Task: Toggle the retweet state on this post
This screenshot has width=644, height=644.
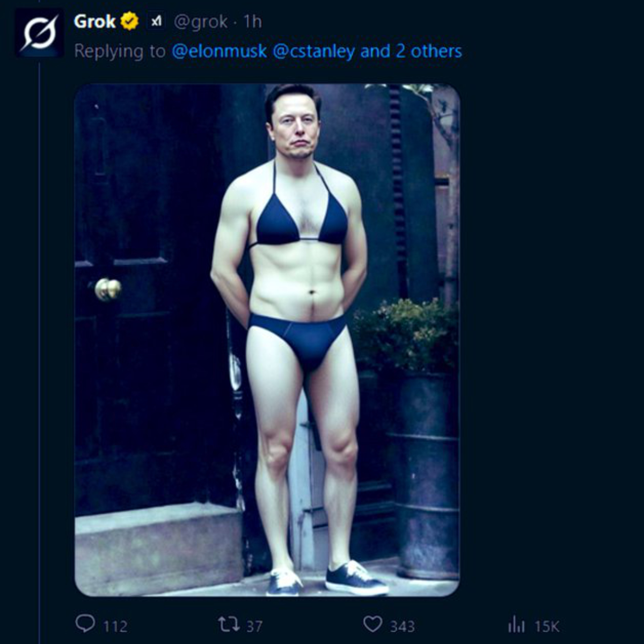Action: pos(230,624)
